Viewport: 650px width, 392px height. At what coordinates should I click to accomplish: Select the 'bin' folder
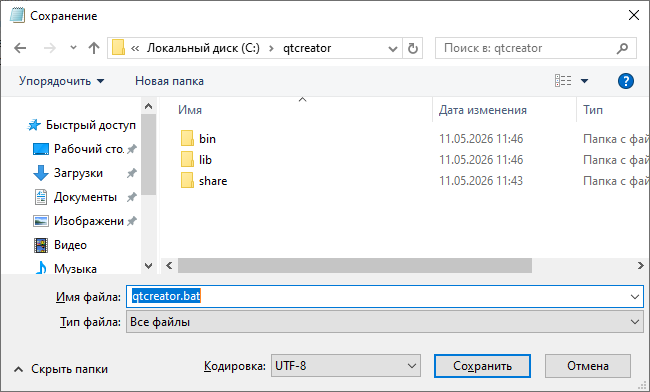click(x=207, y=139)
